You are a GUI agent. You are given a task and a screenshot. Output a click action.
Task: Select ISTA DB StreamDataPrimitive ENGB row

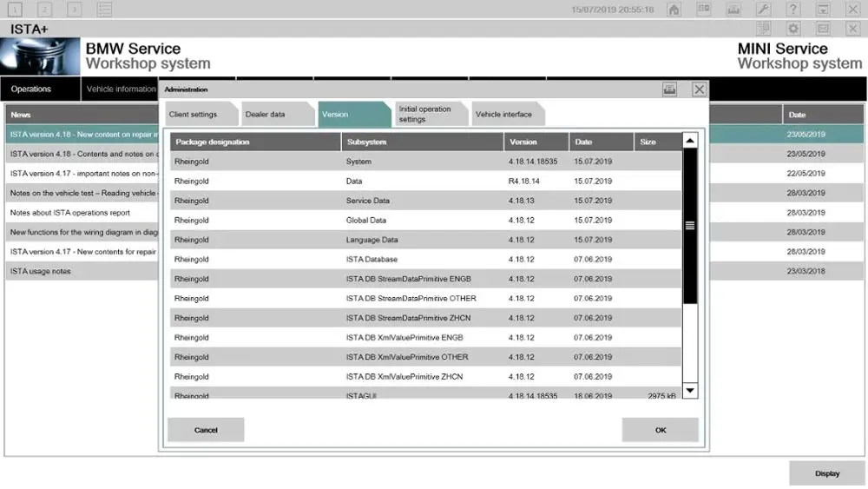tap(425, 279)
